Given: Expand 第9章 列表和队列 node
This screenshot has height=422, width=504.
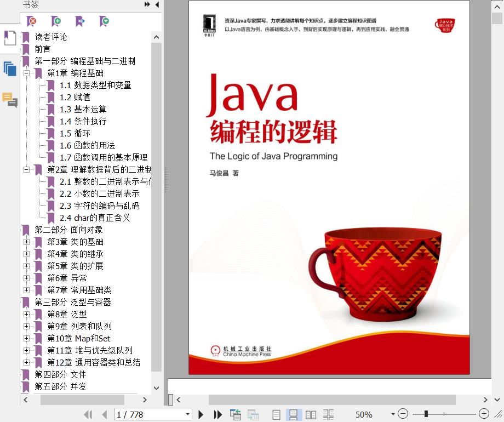Looking at the screenshot, I should 27,327.
